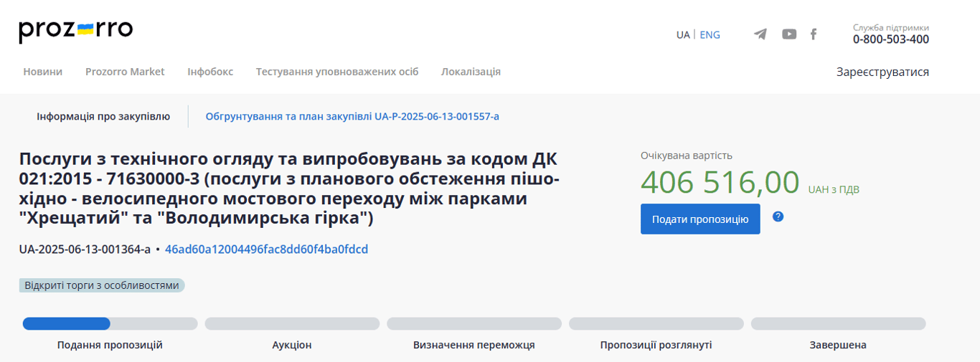This screenshot has height=362, width=980.
Task: Click the Подання пропозицій progress bar
Action: (x=110, y=324)
